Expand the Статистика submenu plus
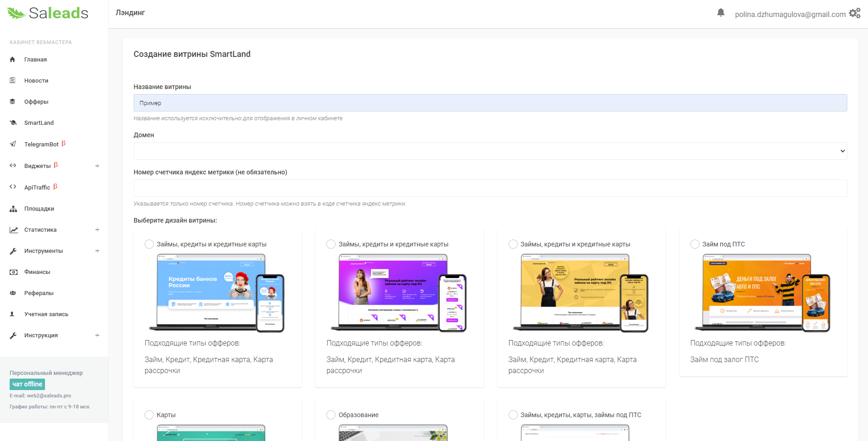Screen dimensions: 868x441 pos(97,230)
